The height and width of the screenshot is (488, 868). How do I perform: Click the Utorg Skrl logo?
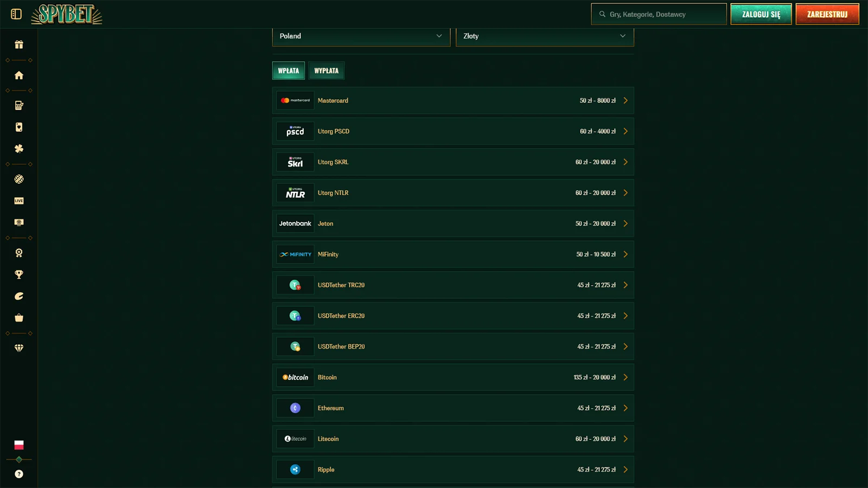point(295,162)
